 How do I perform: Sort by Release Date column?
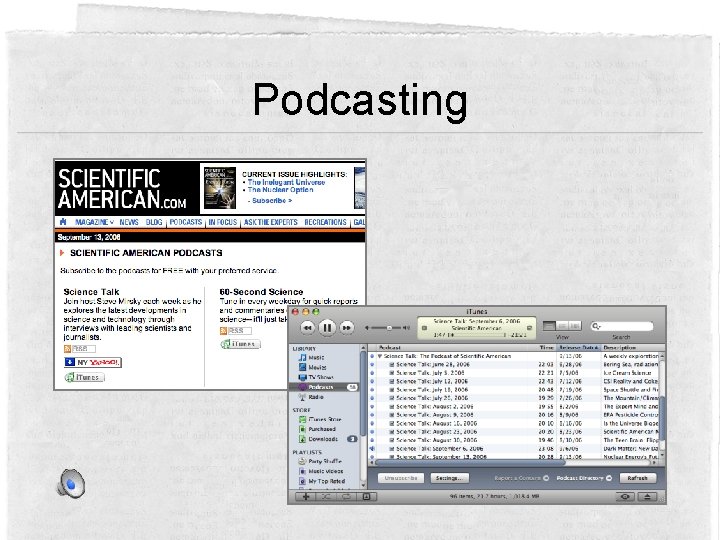pyautogui.click(x=579, y=348)
